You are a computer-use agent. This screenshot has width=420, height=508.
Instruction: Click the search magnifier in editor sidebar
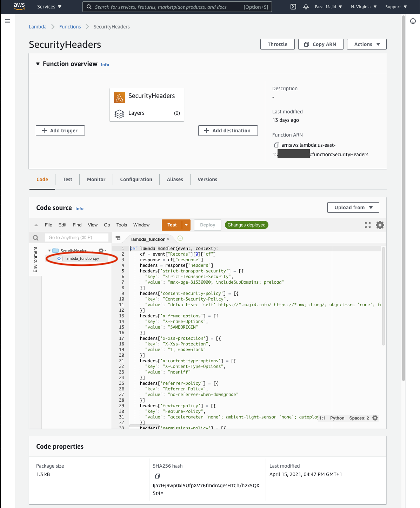point(36,238)
